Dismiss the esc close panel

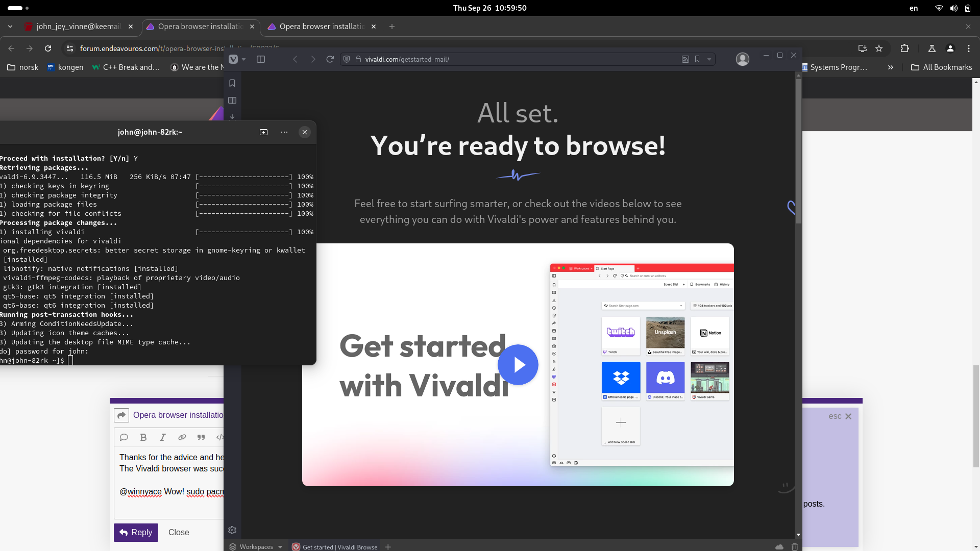(840, 416)
